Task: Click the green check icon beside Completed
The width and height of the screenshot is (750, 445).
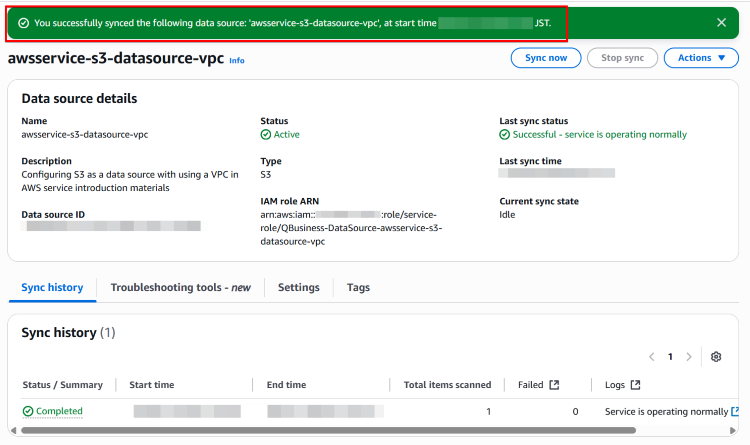Action: (x=28, y=411)
